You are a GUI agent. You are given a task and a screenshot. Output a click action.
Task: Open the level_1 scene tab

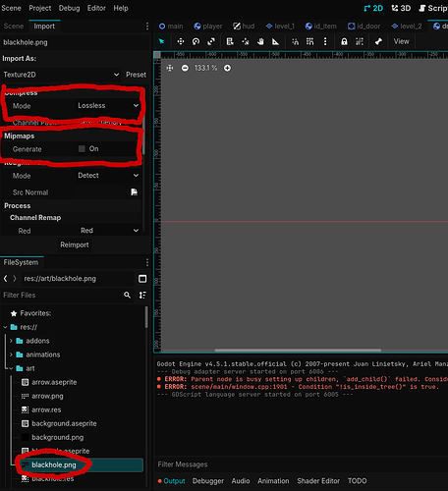click(280, 27)
